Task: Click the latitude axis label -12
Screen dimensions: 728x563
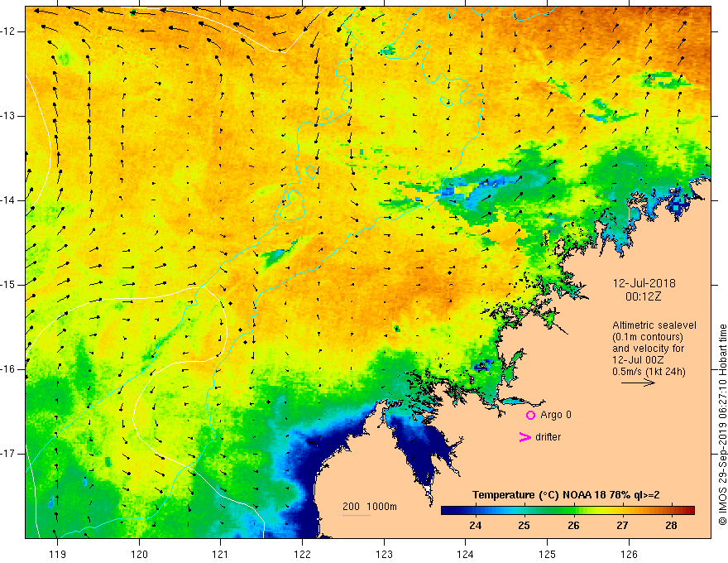Action: click(8, 31)
